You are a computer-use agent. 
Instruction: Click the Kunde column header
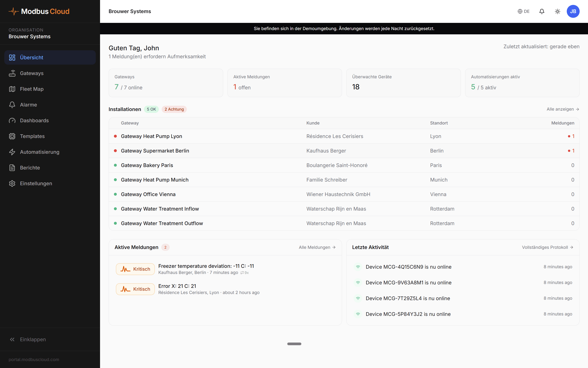pos(313,123)
